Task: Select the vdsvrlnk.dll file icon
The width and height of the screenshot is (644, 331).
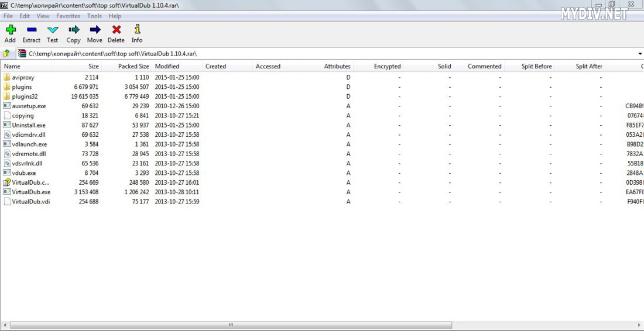Action: click(x=6, y=163)
